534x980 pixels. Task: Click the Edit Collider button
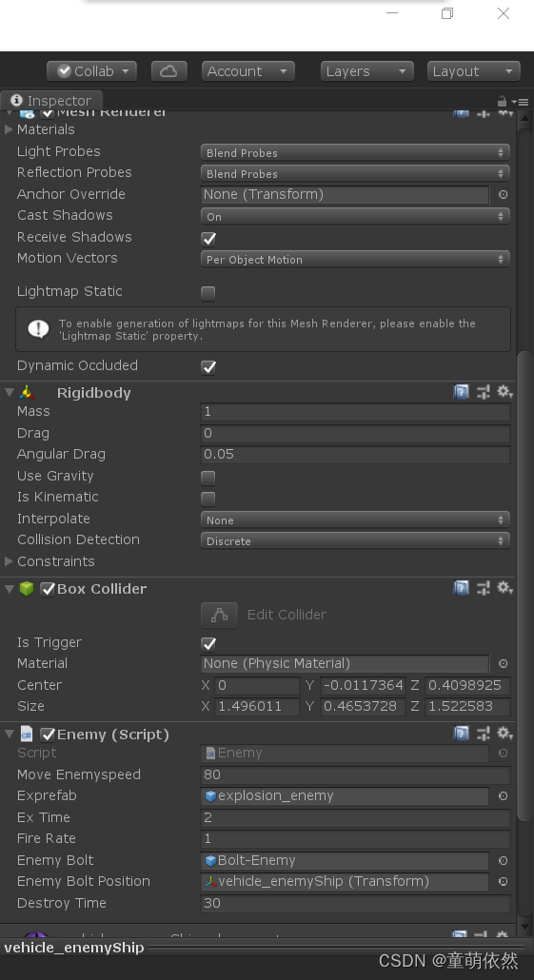click(219, 615)
